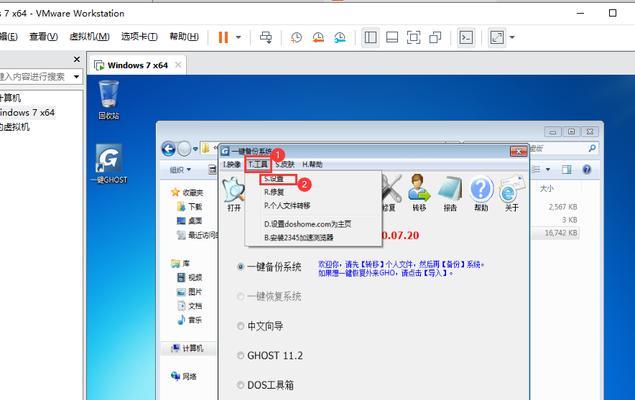Choose R.修复 from the tools menu
The width and height of the screenshot is (635, 400).
click(x=274, y=192)
